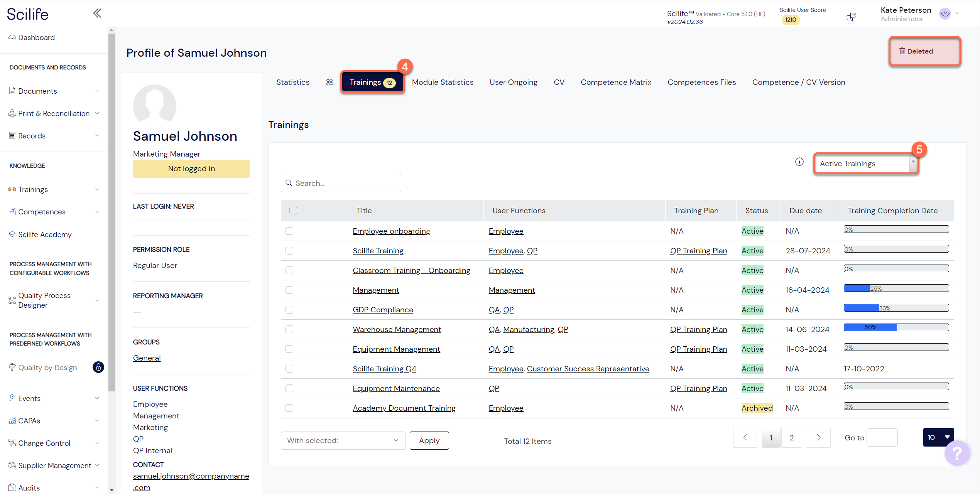
Task: Switch to the Competence Matrix tab
Action: (616, 82)
